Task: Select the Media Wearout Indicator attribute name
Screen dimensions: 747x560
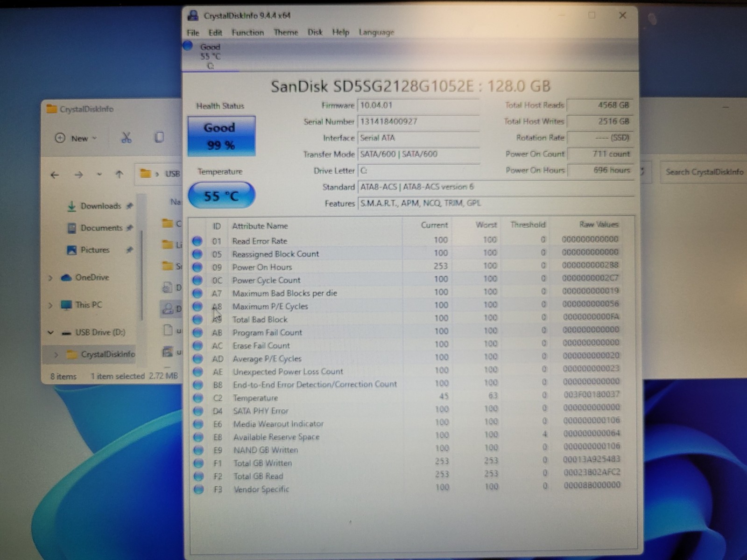Action: click(x=278, y=424)
